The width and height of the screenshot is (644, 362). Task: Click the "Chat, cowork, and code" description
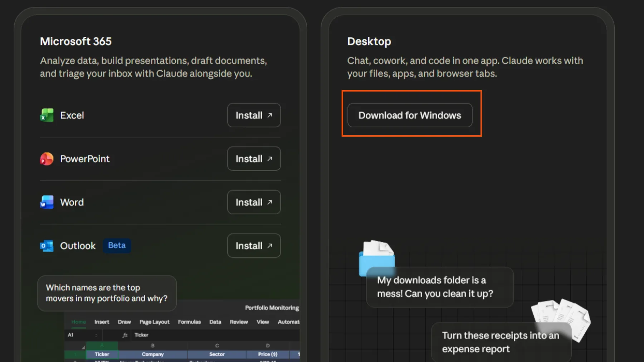pos(465,67)
